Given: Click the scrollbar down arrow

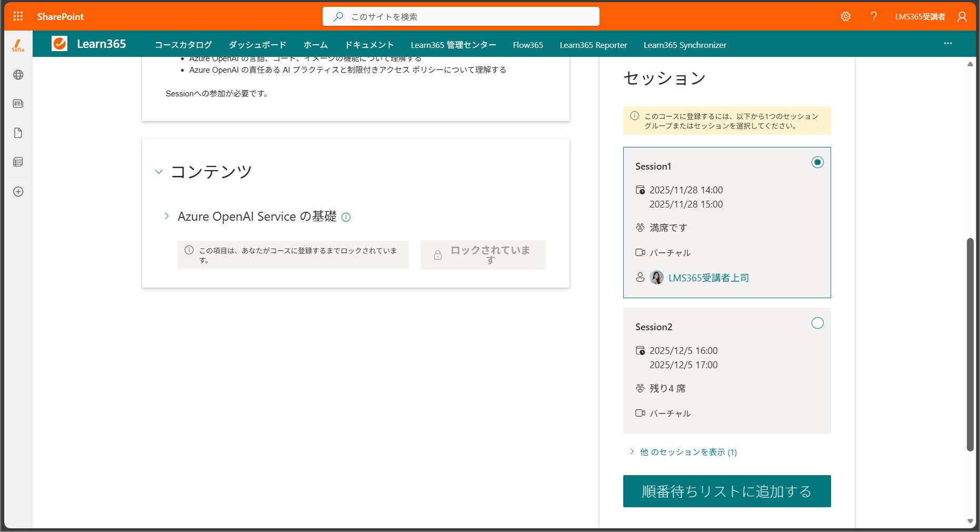Looking at the screenshot, I should tap(970, 521).
